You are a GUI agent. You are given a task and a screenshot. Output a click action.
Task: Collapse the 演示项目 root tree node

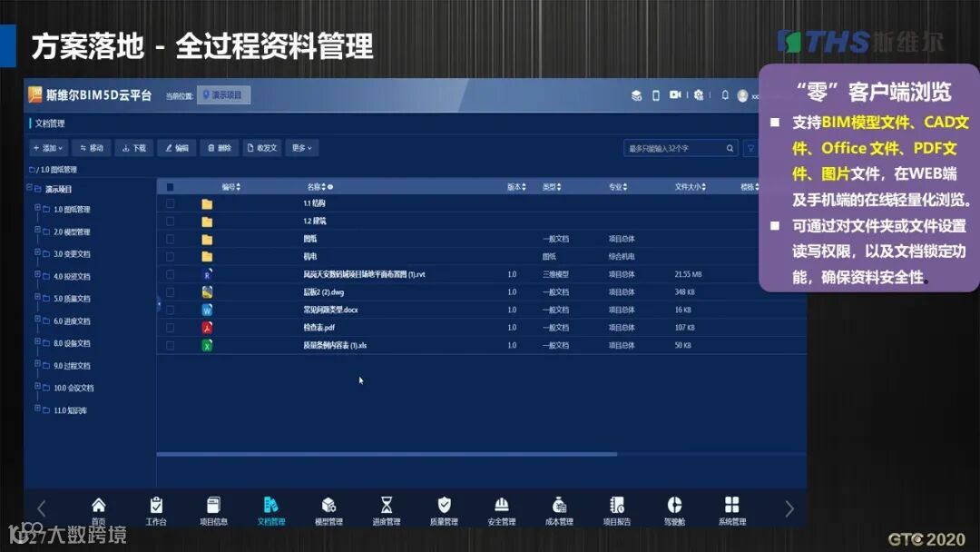pyautogui.click(x=29, y=188)
